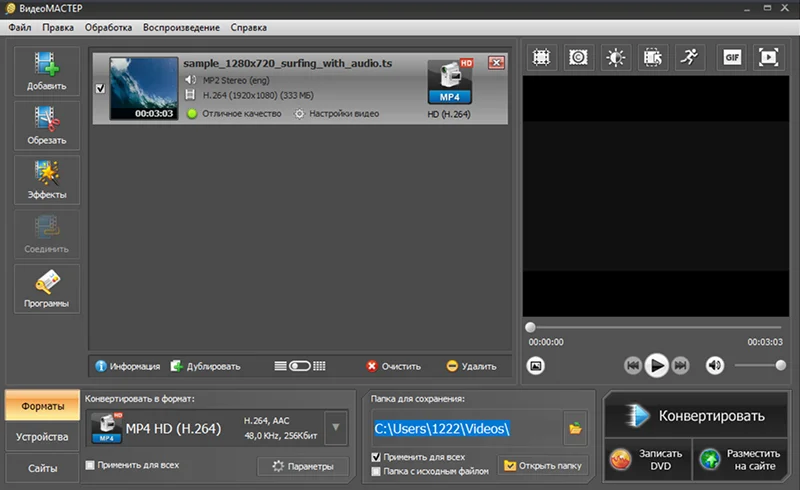Viewport: 800px width, 490px height.
Task: Take a snapshot of the preview frame
Action: (x=536, y=365)
